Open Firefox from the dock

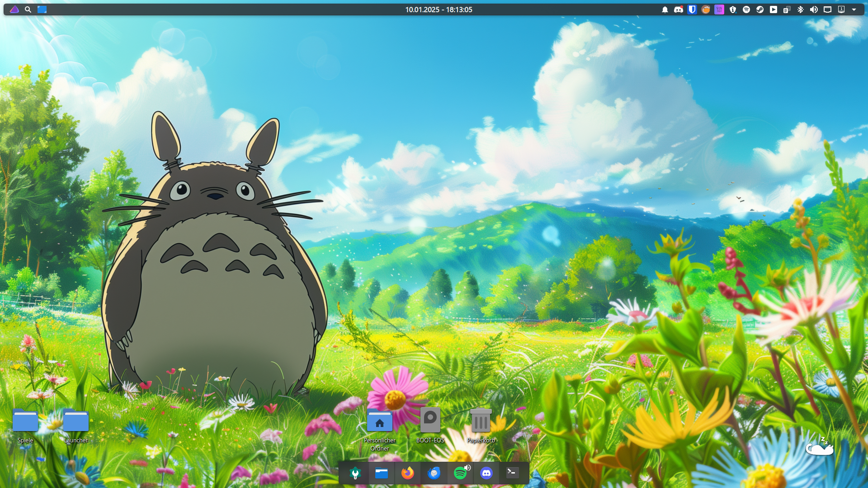pyautogui.click(x=408, y=473)
